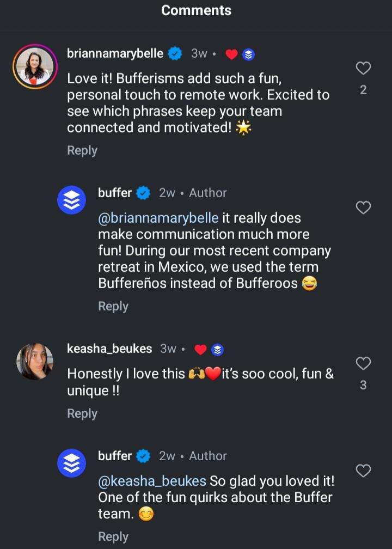Reply to keasha_beukes's comment
This screenshot has height=549, width=392.
82,413
